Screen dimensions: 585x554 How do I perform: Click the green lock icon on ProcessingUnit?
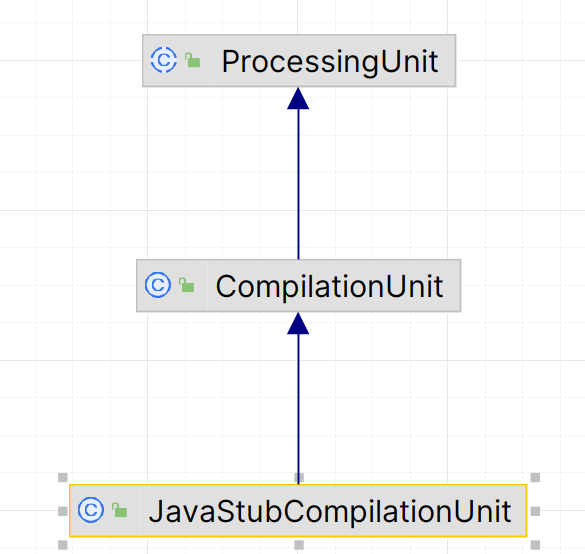[193, 60]
